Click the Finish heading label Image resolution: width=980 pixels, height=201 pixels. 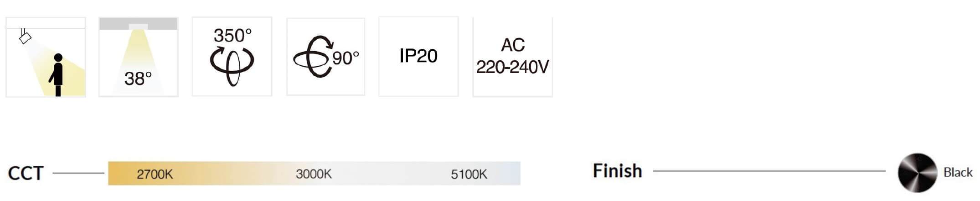(x=617, y=171)
